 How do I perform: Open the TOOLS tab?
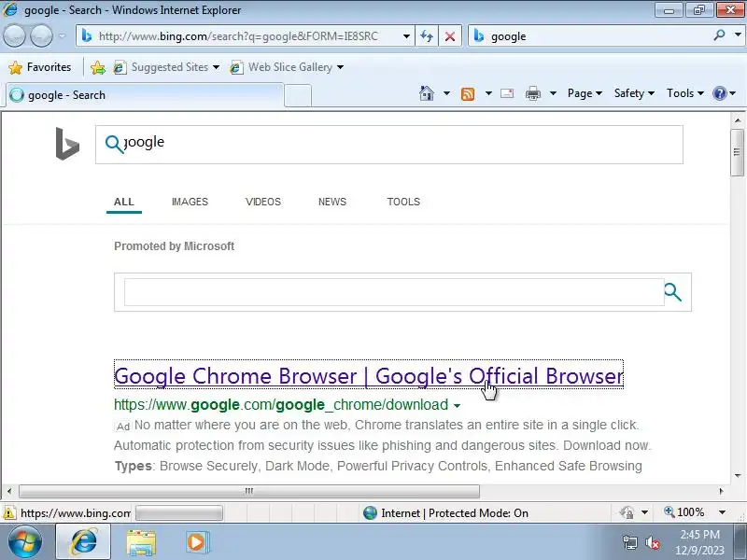(x=403, y=202)
